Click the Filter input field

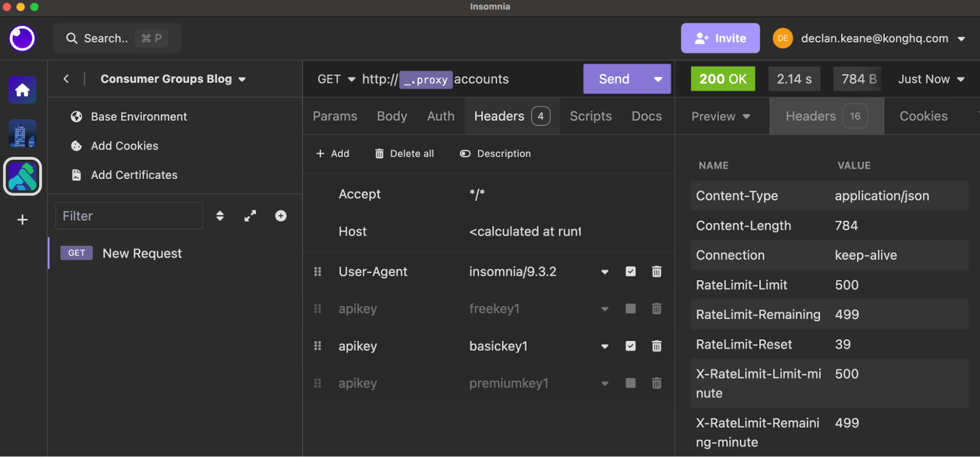click(129, 216)
